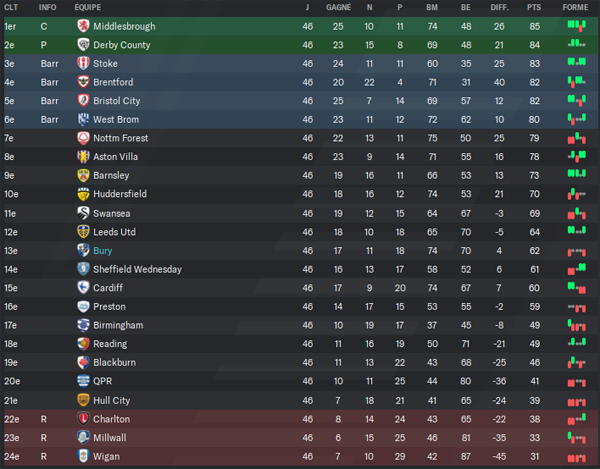The height and width of the screenshot is (469, 600).
Task: Click the Brentford club badge icon
Action: point(83,82)
